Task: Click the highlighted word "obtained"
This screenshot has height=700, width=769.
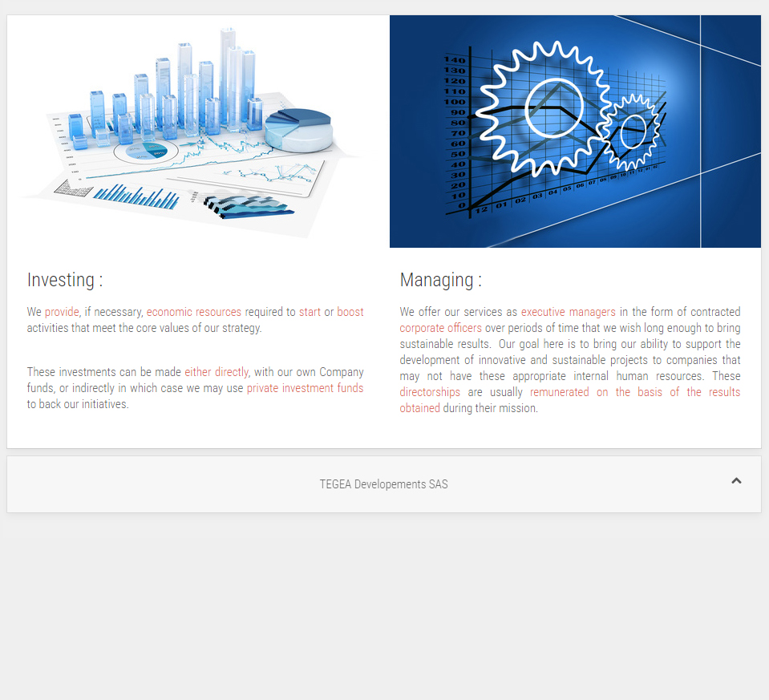Action: 419,408
